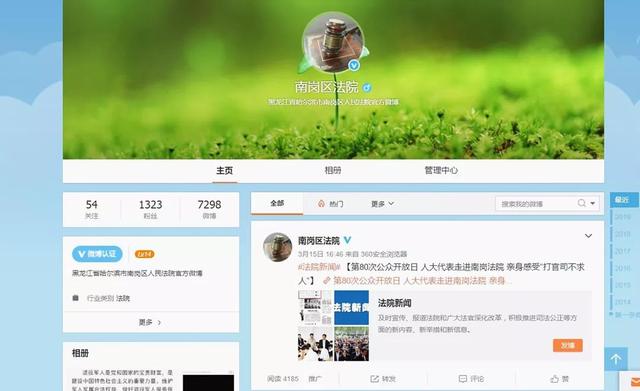Expand 更多 in the profile info card
Viewport: 640px width, 391px height.
[x=150, y=322]
